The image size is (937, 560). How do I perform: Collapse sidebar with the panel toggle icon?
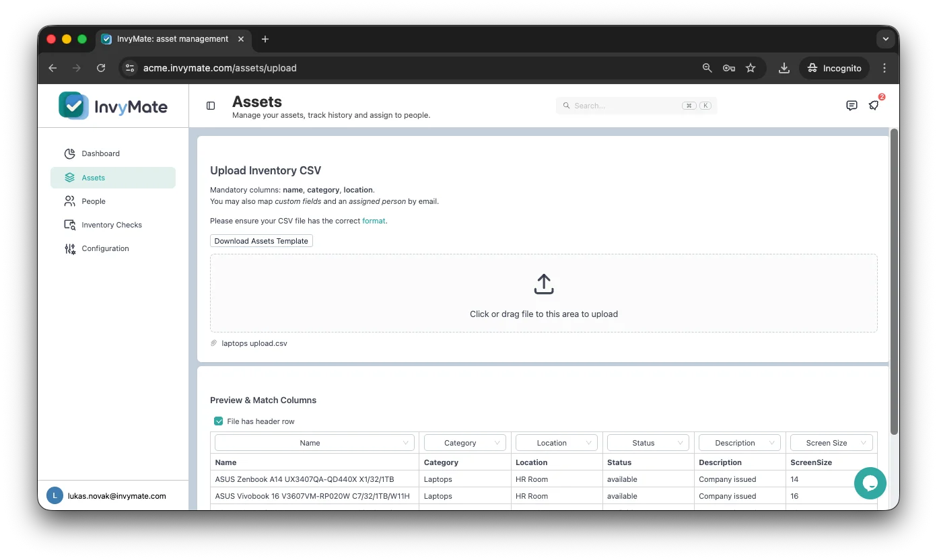click(211, 106)
